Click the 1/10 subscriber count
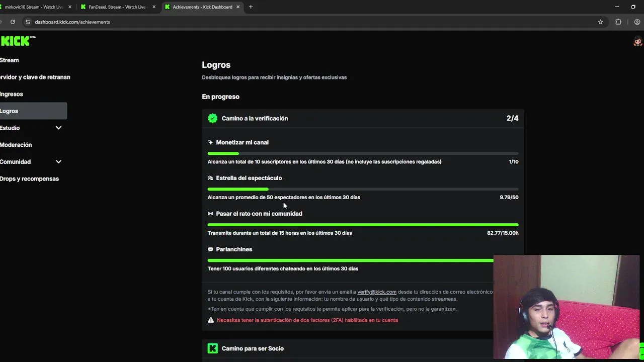The height and width of the screenshot is (362, 644). pos(514,162)
